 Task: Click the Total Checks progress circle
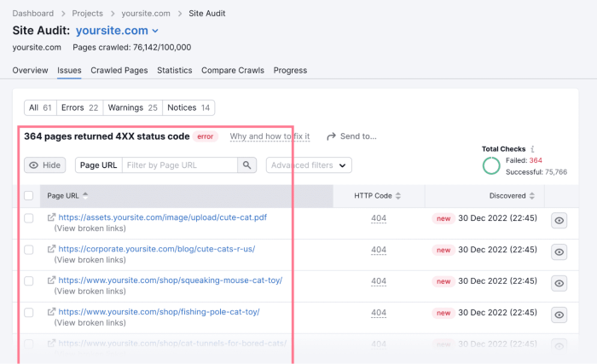pyautogui.click(x=491, y=165)
